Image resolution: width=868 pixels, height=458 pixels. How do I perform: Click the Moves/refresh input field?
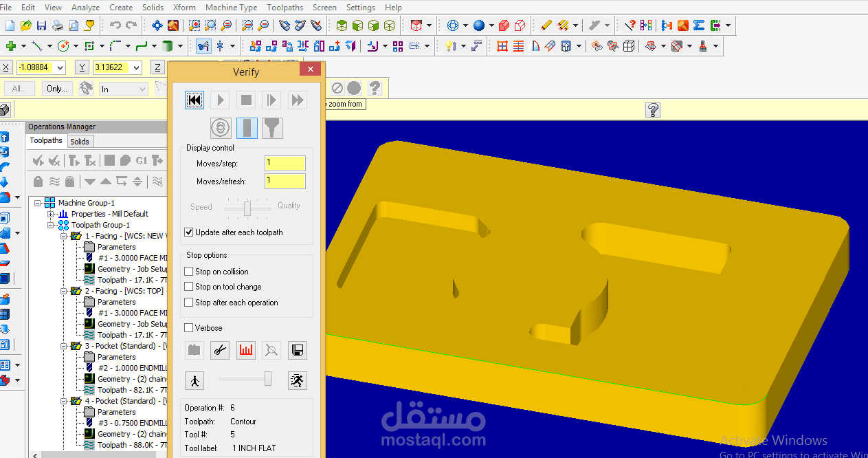(285, 182)
